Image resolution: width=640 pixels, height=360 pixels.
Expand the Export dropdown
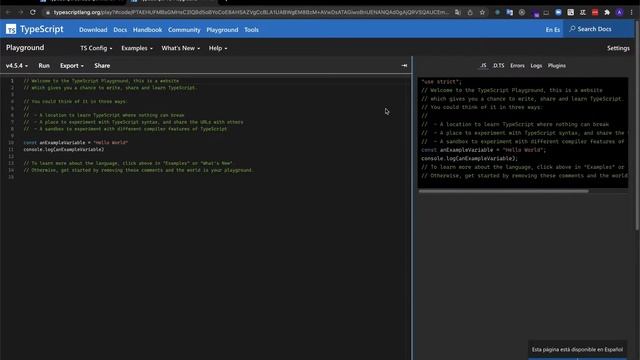tap(71, 66)
